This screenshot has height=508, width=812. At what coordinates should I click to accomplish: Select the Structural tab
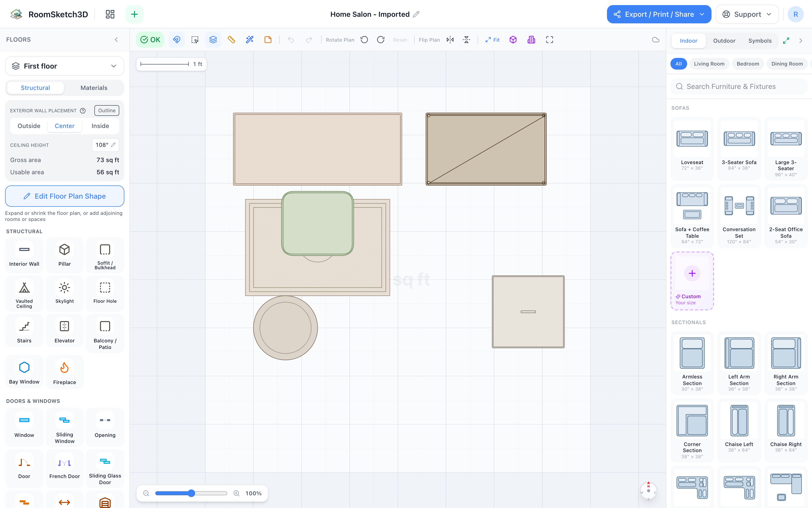click(35, 88)
